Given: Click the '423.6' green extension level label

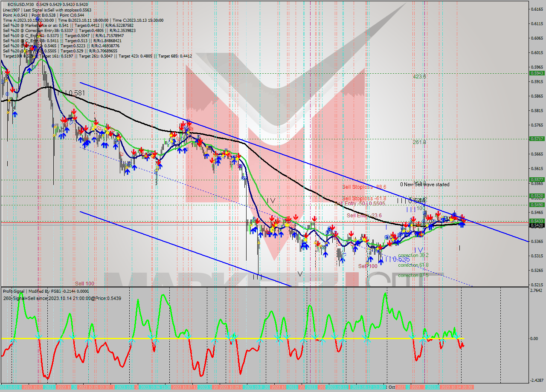Looking at the screenshot, I should pyautogui.click(x=420, y=77).
